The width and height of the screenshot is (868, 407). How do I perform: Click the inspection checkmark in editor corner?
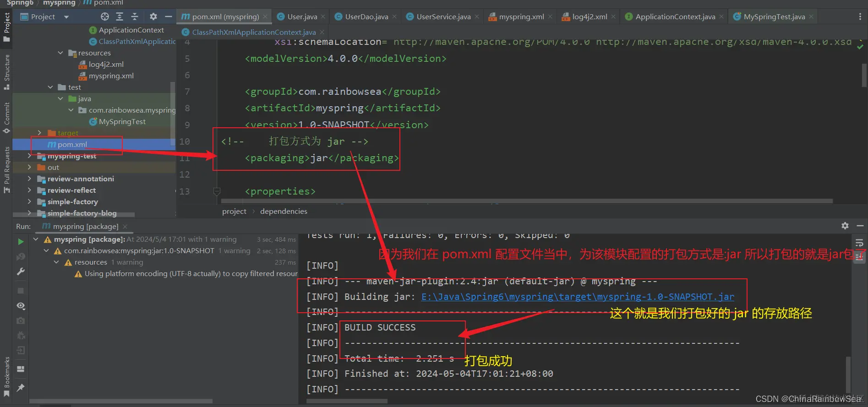pos(860,46)
